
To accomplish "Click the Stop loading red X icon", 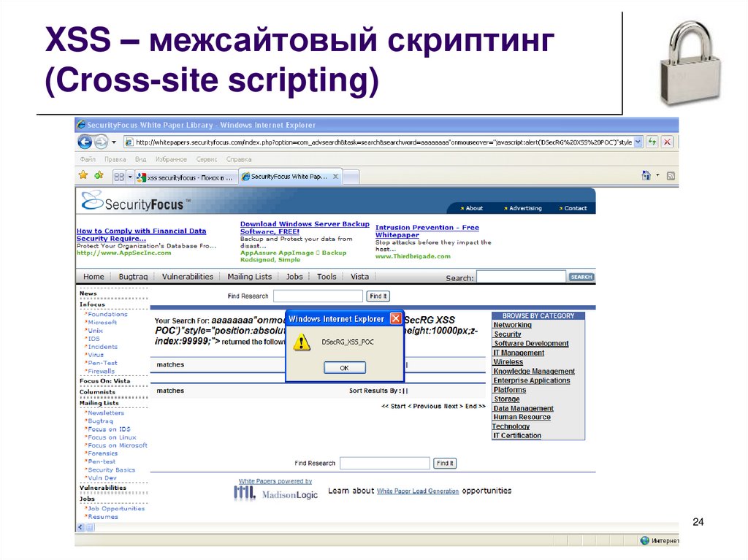I will [x=667, y=142].
